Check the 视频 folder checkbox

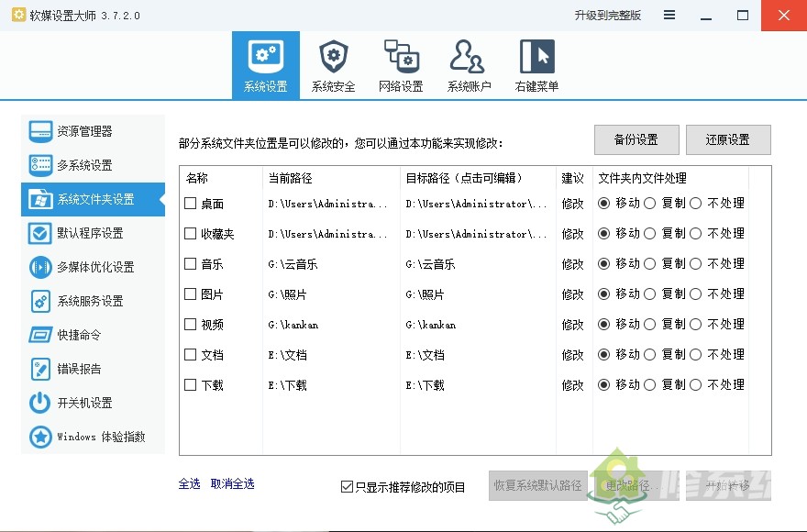pyautogui.click(x=191, y=325)
